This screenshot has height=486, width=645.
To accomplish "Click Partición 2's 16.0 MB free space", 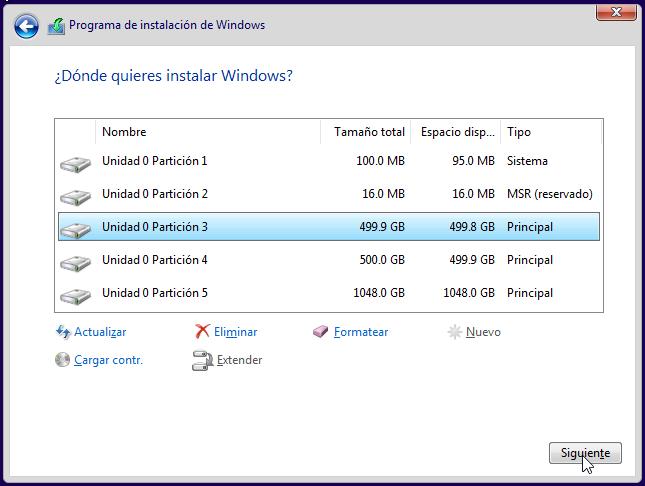I will [473, 194].
